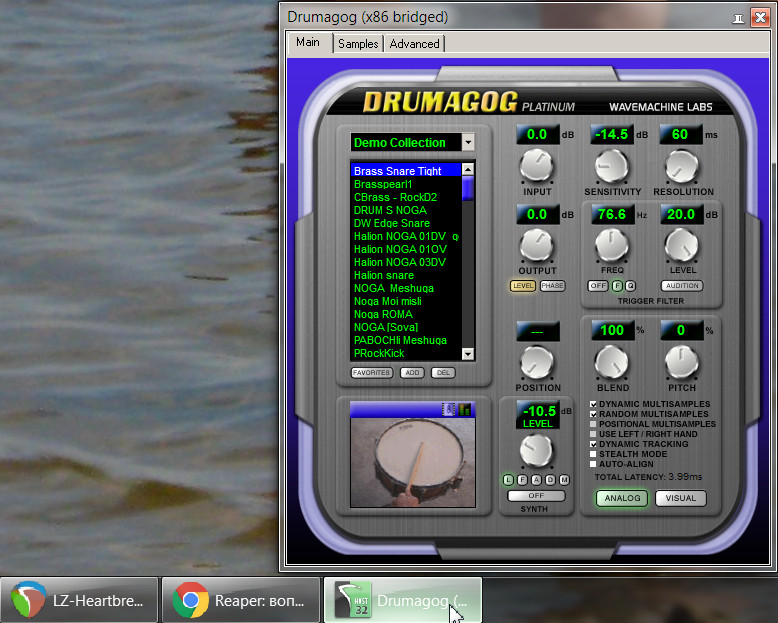Open LZ-Heartbre... Reaper taskbar item
Image resolution: width=778 pixels, height=623 pixels.
coord(79,601)
